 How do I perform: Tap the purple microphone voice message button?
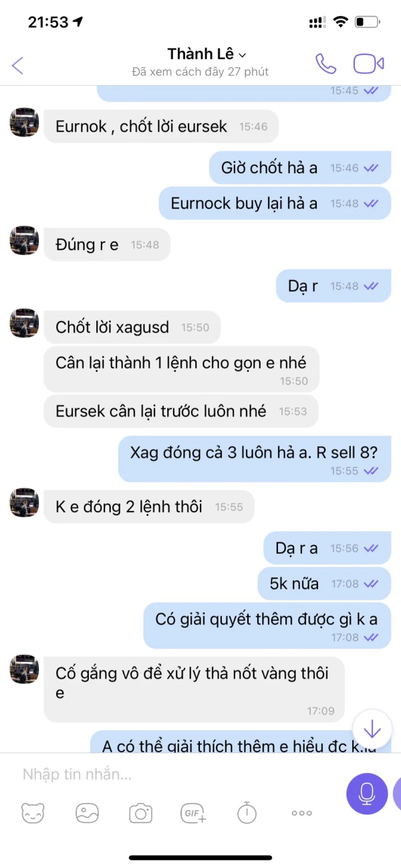coord(367,793)
